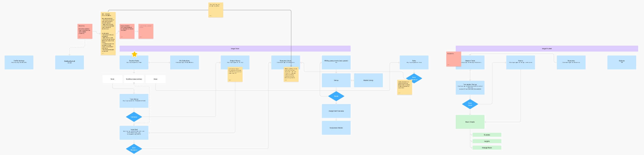Click the yellow star sticker on Teacher Tools
The height and width of the screenshot is (155, 644).
click(134, 54)
